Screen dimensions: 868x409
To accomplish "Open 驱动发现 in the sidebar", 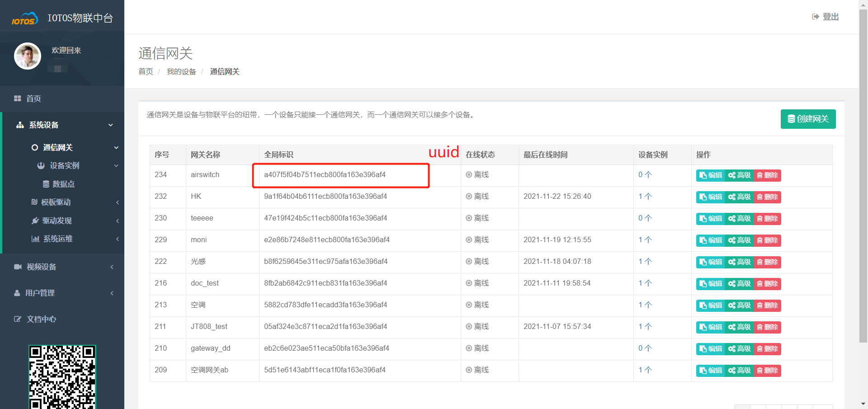I will pos(57,221).
